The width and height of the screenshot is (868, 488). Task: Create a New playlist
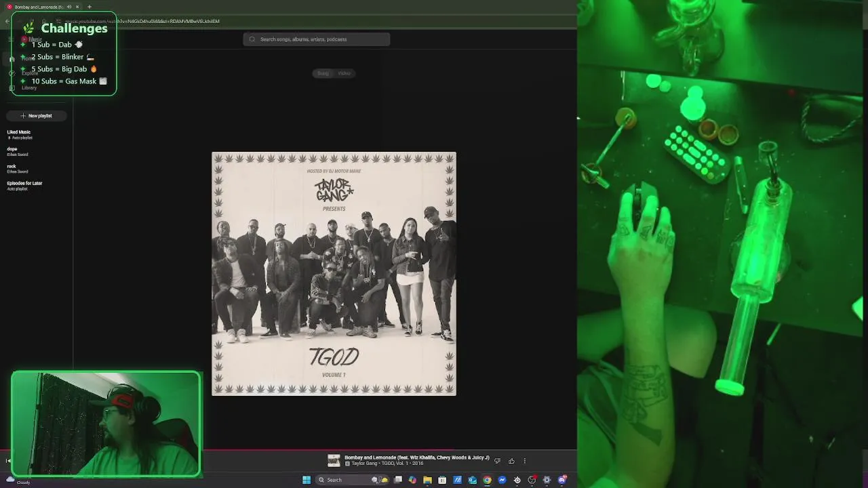click(x=36, y=116)
